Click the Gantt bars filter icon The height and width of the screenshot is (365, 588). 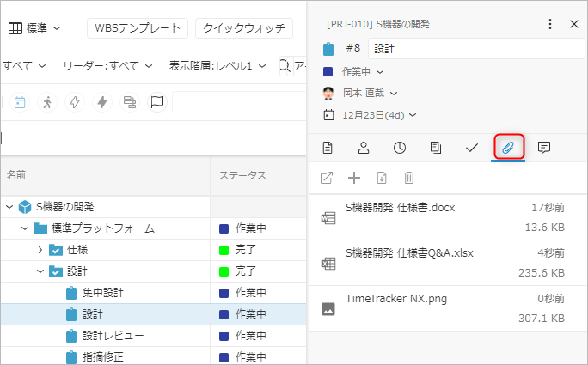tap(130, 102)
